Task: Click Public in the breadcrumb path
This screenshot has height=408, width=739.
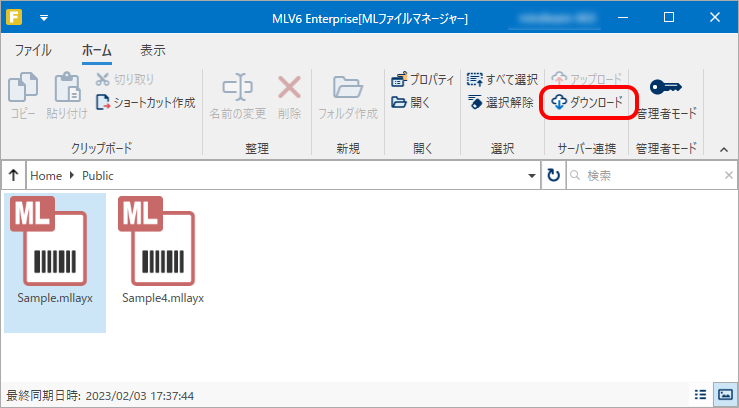Action: (x=98, y=176)
